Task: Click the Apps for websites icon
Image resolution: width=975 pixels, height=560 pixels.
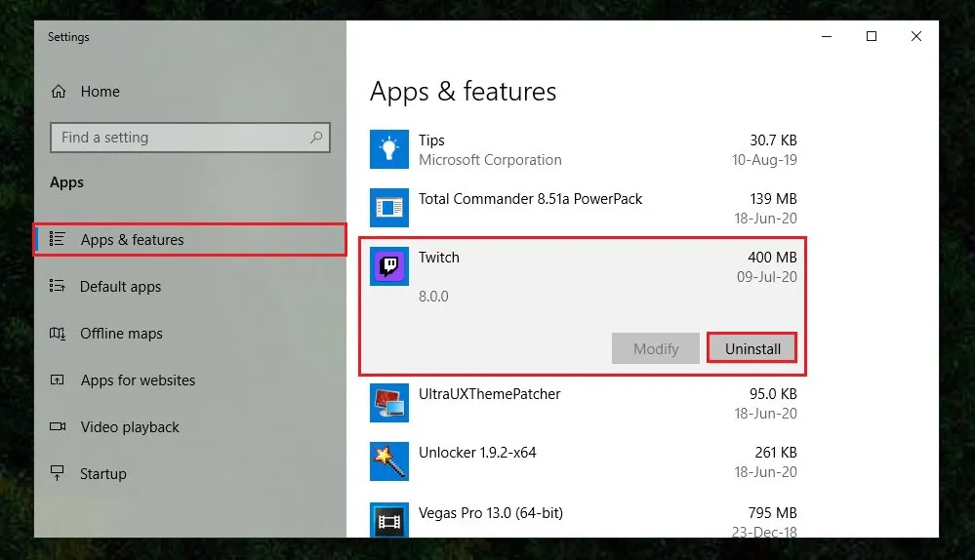Action: pos(58,380)
